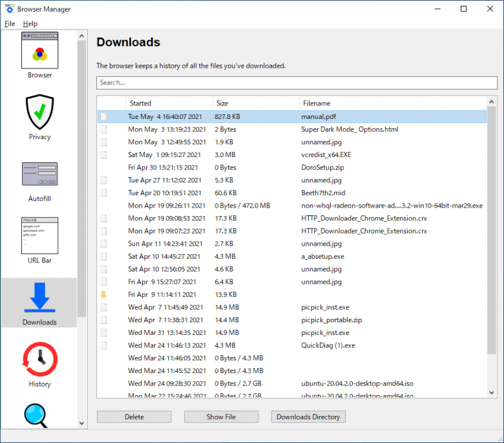The width and height of the screenshot is (504, 443).
Task: Click folder icon of 13.9 KB row
Action: (x=103, y=294)
